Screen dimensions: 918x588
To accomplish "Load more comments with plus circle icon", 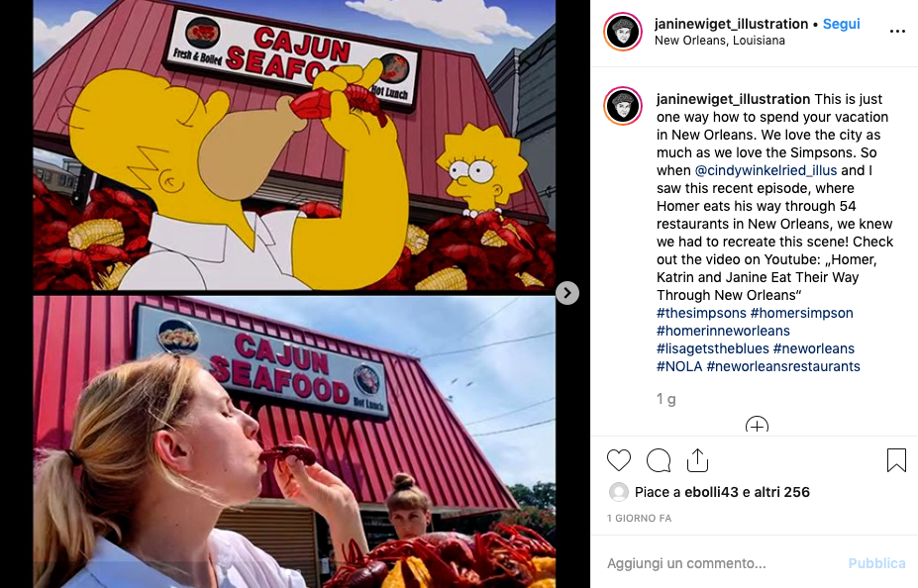I will tap(757, 425).
